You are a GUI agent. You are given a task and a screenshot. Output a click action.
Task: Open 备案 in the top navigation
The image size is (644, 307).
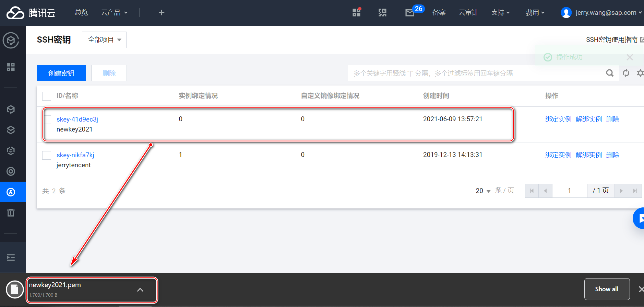tap(439, 13)
